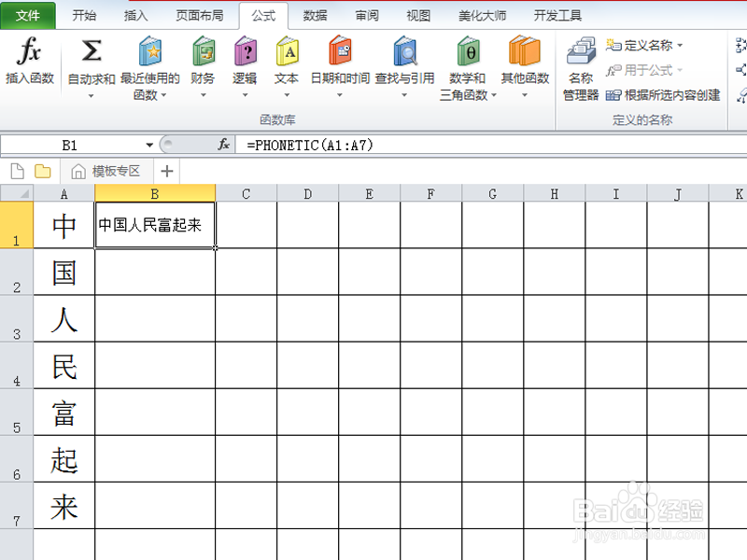
Task: Select row 3 header
Action: tap(17, 318)
